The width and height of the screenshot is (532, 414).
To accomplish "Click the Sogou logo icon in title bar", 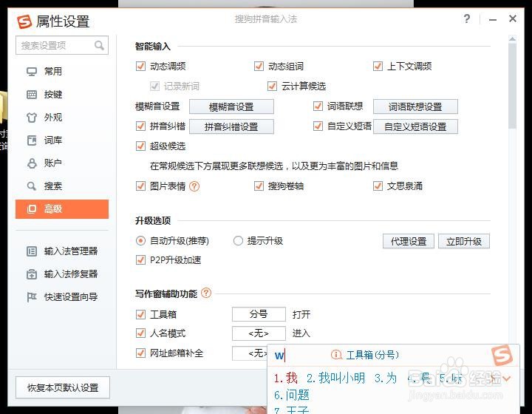I will tap(24, 21).
